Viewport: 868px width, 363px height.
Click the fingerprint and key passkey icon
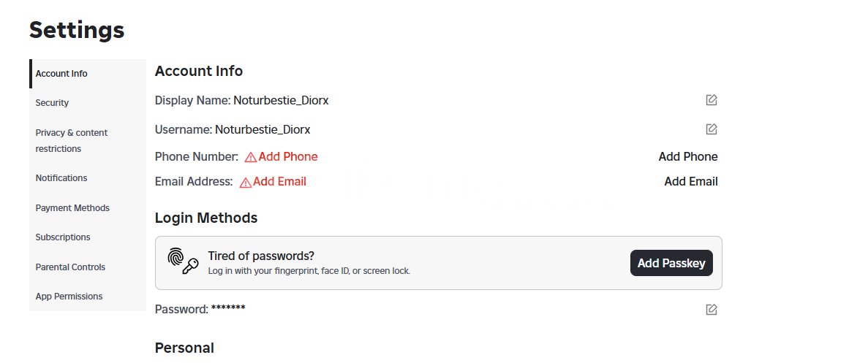184,261
